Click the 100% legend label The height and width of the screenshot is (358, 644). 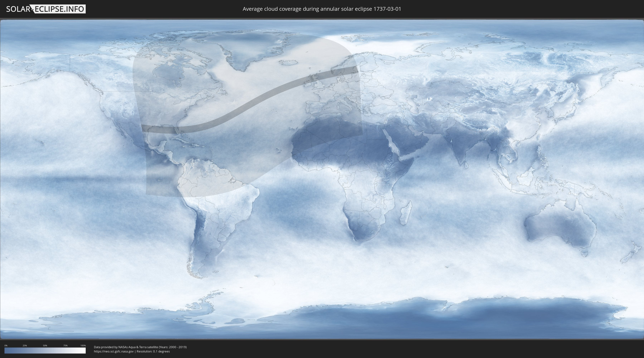[x=83, y=345]
